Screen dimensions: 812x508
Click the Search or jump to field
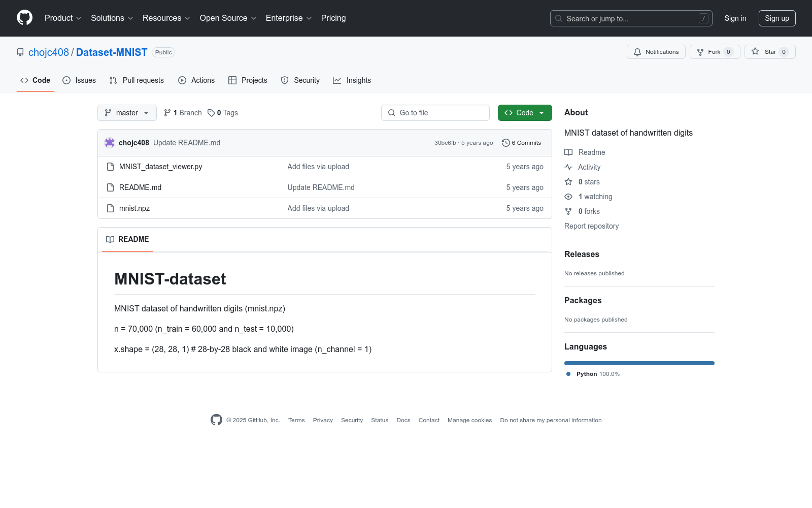(x=631, y=18)
